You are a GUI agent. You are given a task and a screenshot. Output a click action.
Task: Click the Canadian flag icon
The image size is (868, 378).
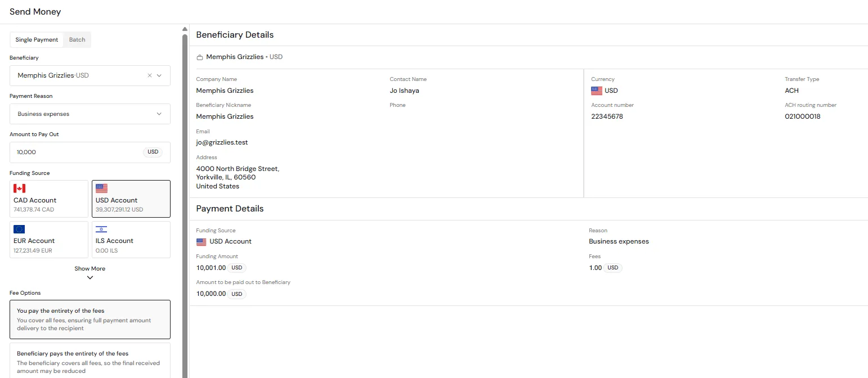[x=20, y=188]
